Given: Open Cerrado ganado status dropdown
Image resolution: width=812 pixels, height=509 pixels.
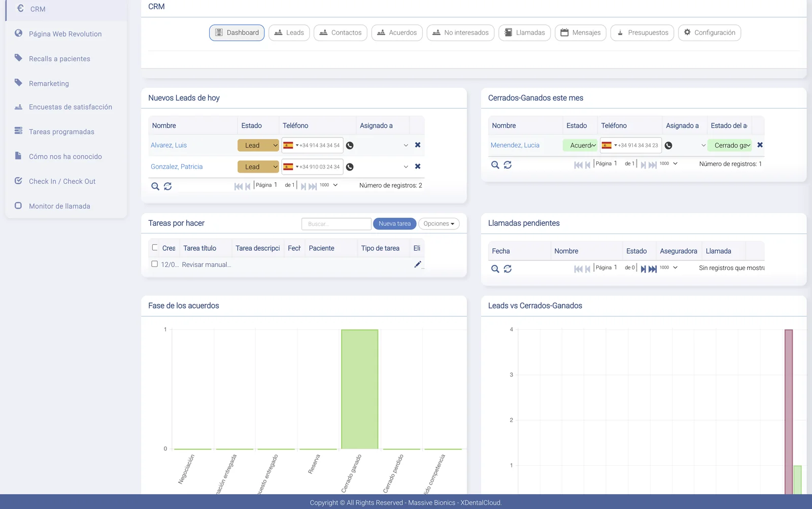Looking at the screenshot, I should [x=729, y=145].
